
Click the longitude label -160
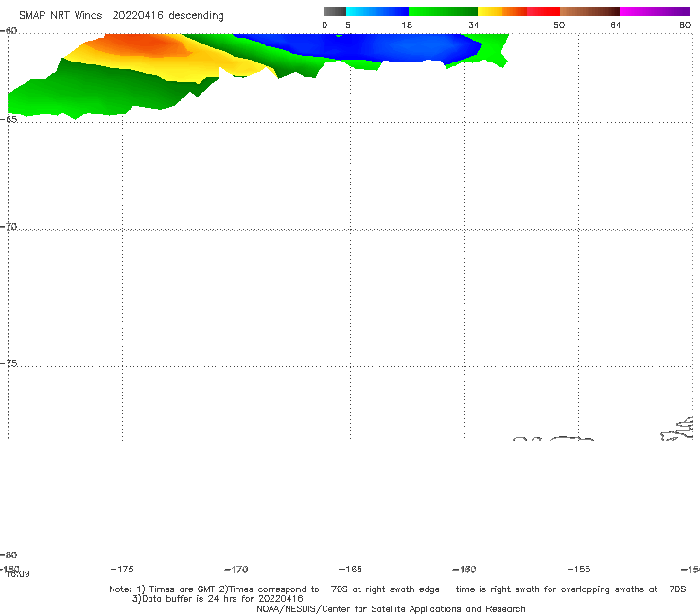point(464,569)
